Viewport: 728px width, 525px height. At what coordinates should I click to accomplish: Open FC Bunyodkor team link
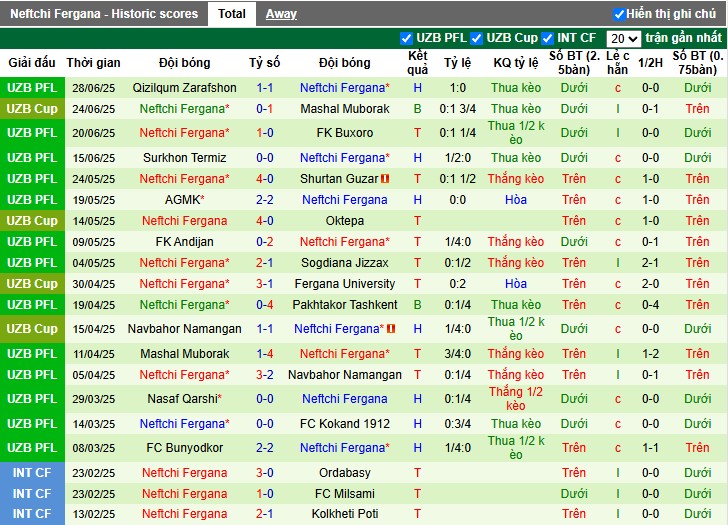click(184, 448)
